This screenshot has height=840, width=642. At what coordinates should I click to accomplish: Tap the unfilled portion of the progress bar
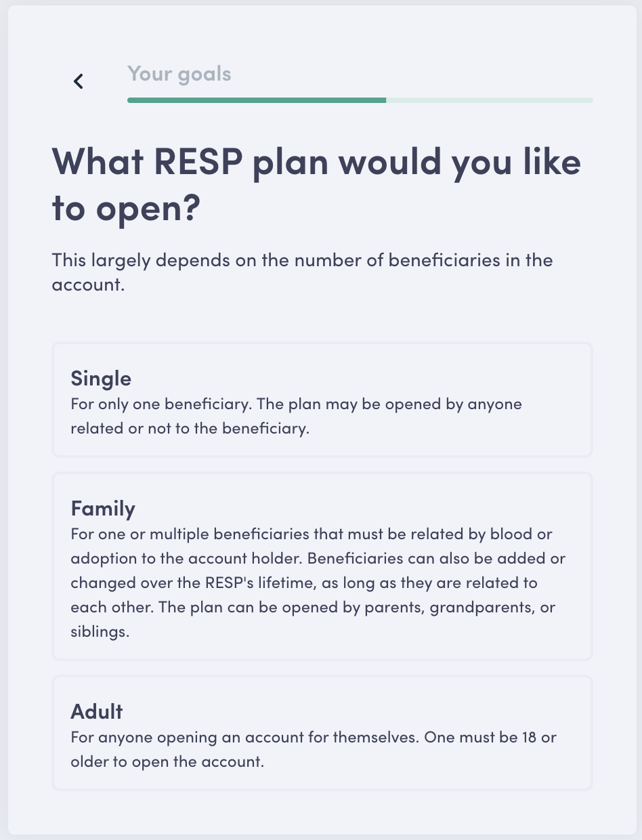[x=489, y=100]
